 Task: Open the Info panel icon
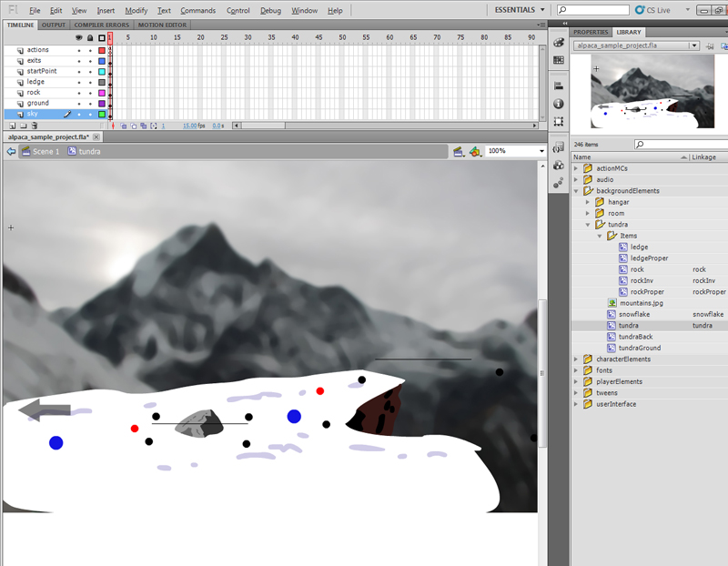click(558, 104)
